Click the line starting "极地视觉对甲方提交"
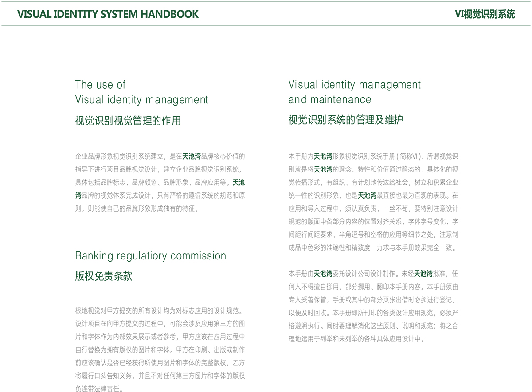 point(160,310)
